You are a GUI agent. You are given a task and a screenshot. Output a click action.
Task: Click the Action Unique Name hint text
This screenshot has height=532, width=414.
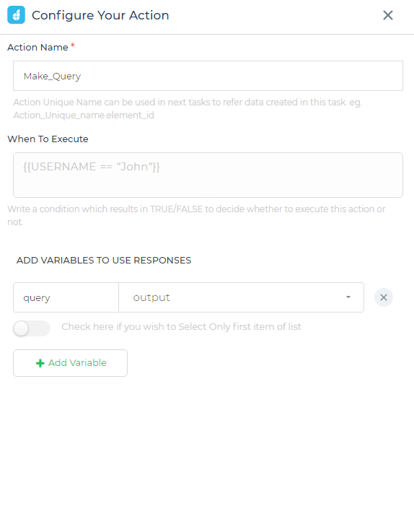coord(188,108)
